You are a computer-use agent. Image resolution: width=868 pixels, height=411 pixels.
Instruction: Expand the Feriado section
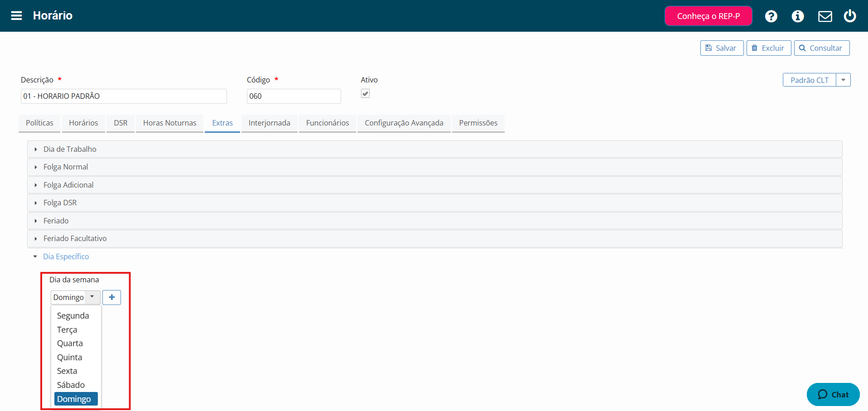(435, 221)
